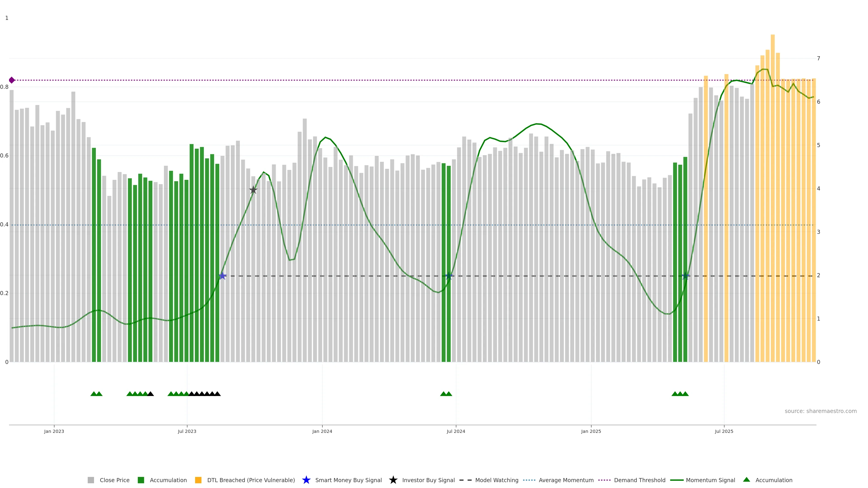Image resolution: width=868 pixels, height=488 pixels.
Task: Click the Smart Money star near May 2025
Action: (685, 276)
